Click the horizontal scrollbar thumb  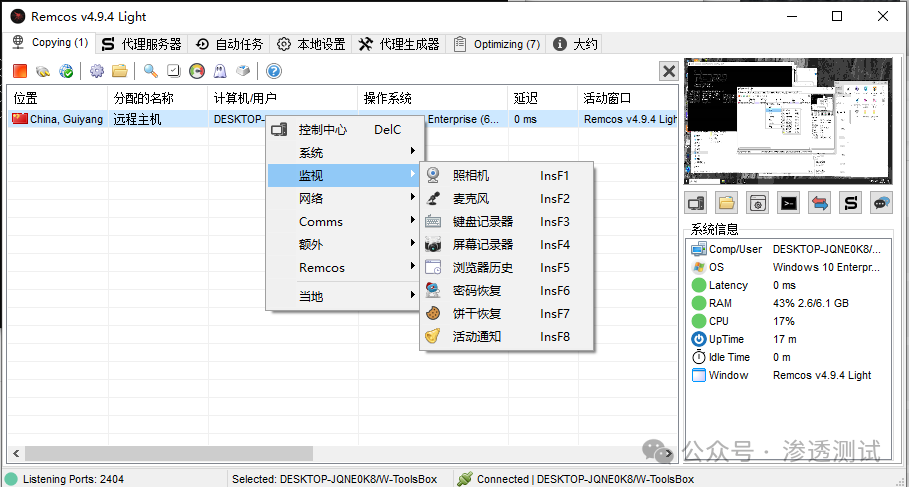pyautogui.click(x=169, y=453)
